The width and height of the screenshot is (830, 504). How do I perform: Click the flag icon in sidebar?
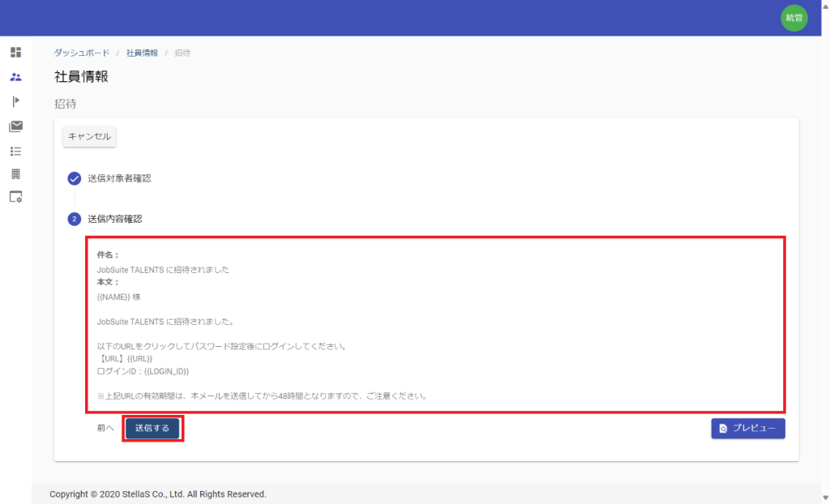point(15,101)
